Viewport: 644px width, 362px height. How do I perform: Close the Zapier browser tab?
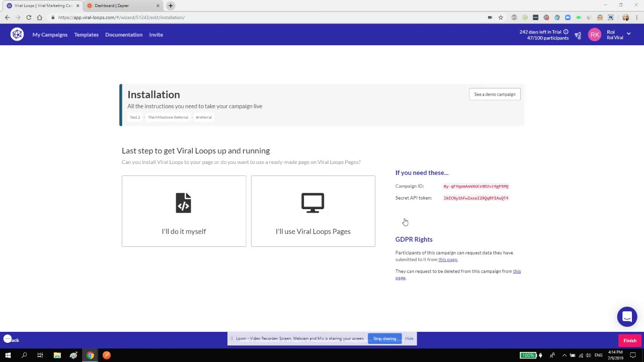(x=158, y=6)
